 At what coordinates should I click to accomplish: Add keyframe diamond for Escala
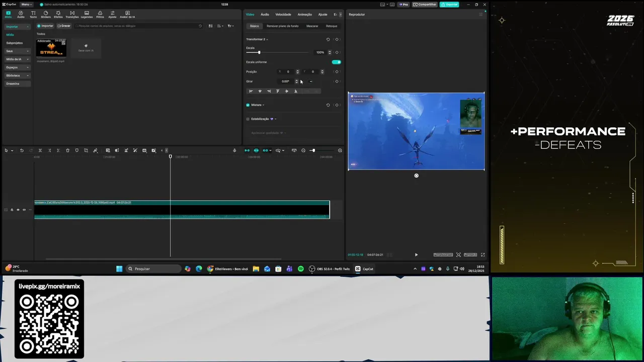click(337, 52)
